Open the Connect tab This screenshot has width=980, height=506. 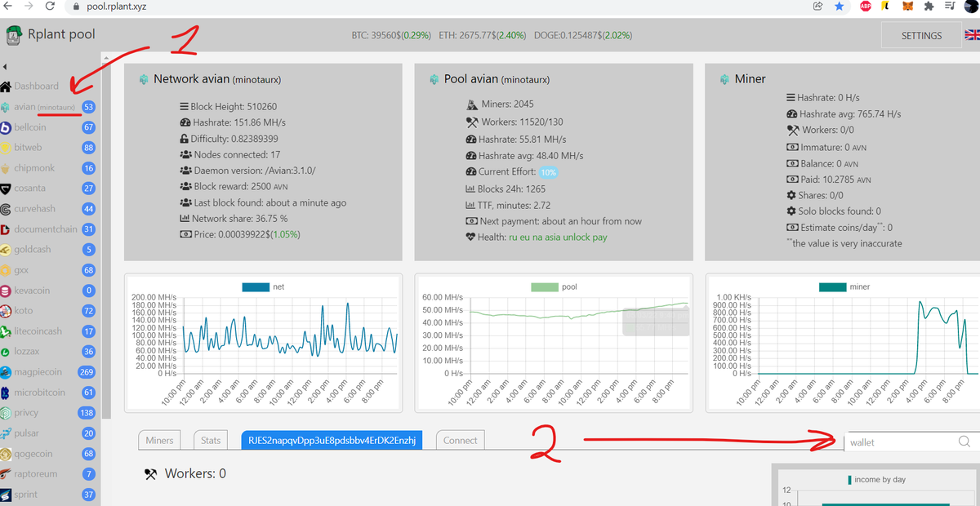pos(460,440)
